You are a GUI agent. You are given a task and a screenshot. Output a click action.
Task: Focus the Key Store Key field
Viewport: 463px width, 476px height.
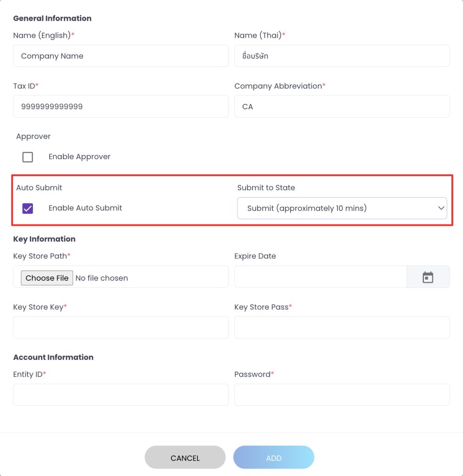pos(121,327)
